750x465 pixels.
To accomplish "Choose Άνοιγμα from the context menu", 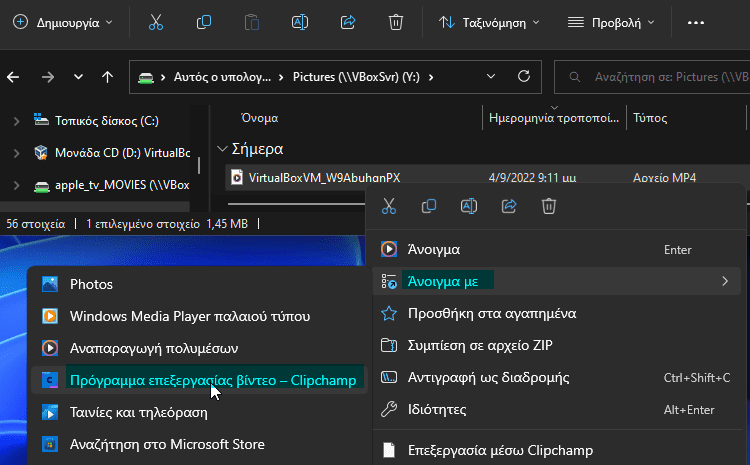I will tap(556, 250).
